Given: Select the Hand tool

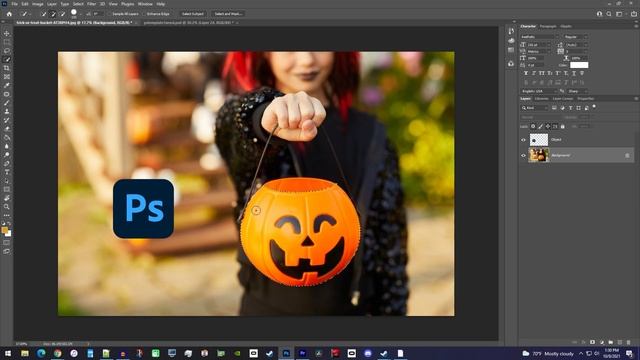Looking at the screenshot, I should tap(7, 198).
